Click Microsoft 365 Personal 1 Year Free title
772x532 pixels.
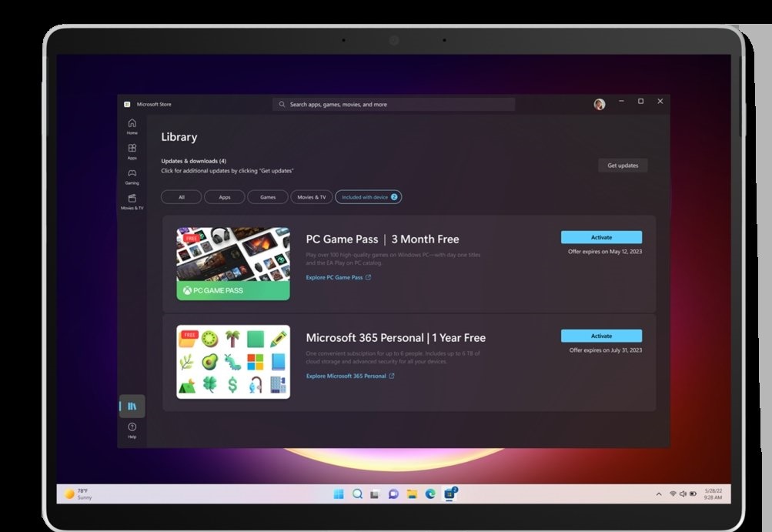pyautogui.click(x=396, y=338)
